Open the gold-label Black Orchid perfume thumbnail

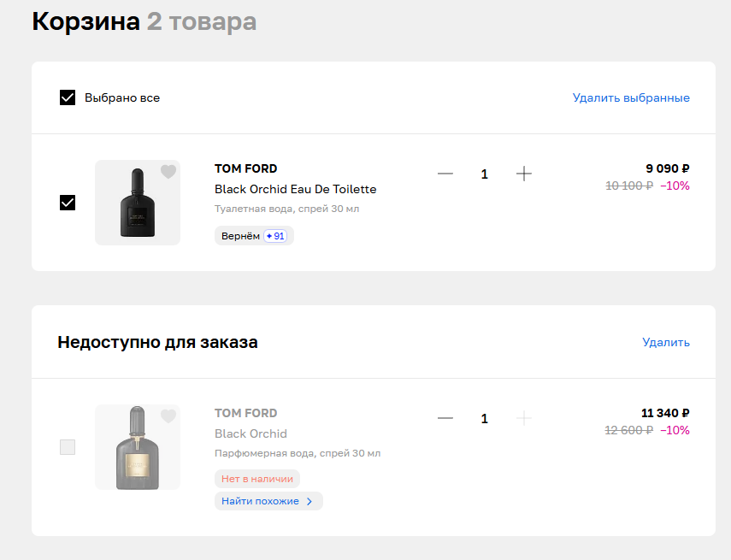tap(138, 447)
